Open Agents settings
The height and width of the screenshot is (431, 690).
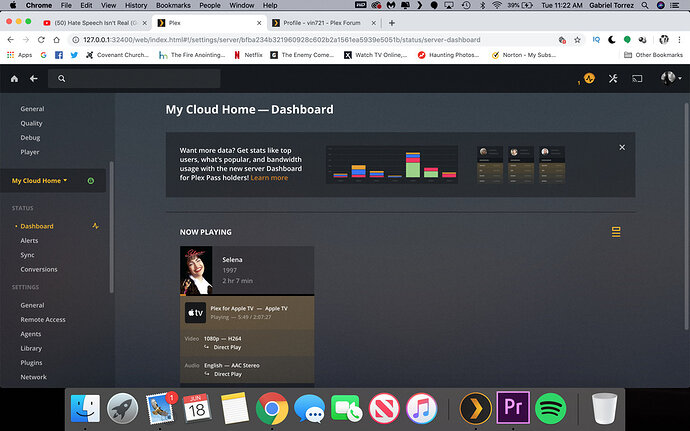[30, 334]
